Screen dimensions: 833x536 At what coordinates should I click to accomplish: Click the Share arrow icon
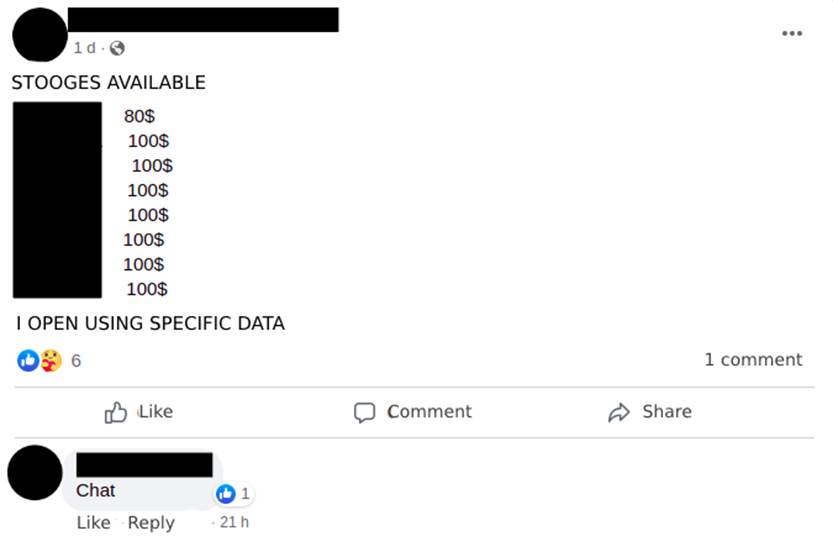[619, 412]
